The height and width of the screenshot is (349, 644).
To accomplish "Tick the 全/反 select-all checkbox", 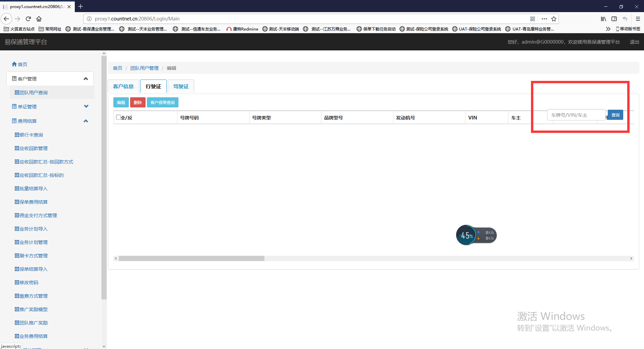I will point(118,117).
